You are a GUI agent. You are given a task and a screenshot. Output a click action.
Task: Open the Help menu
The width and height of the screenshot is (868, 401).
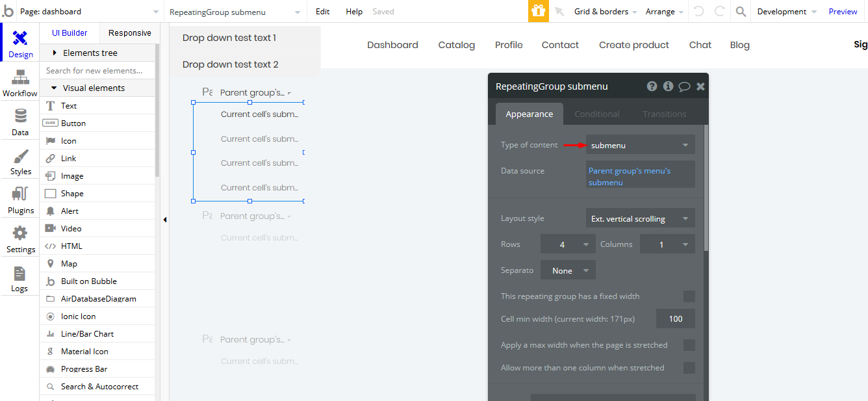tap(354, 12)
